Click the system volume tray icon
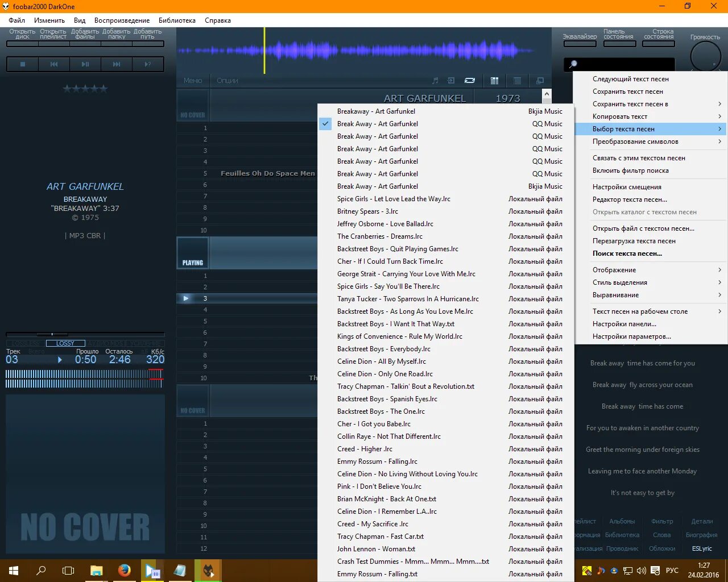Screen dimensions: 728x582 (642, 571)
